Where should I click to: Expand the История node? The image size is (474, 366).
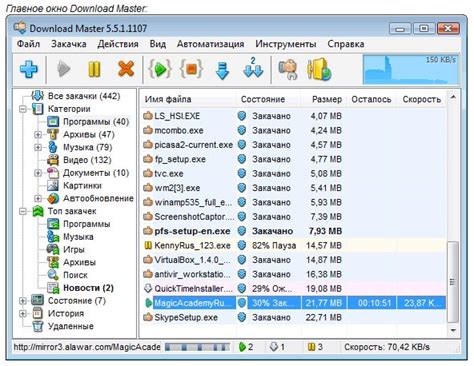coord(23,314)
